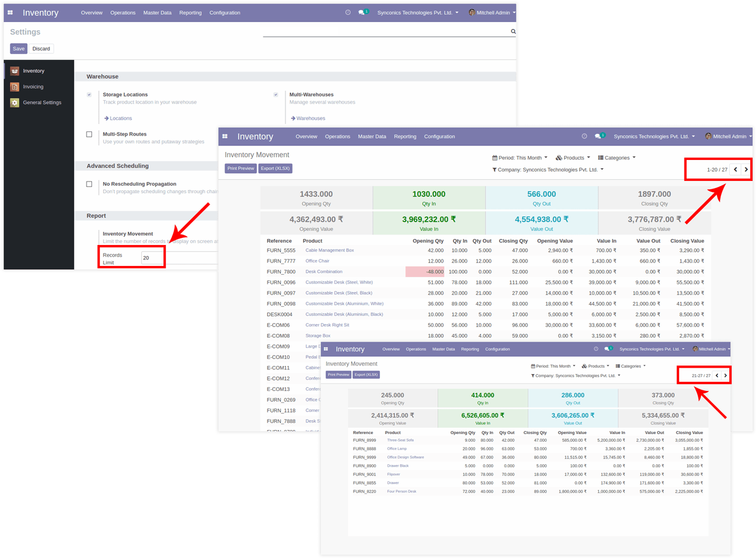
Task: Click the Save button in Settings
Action: pos(19,49)
